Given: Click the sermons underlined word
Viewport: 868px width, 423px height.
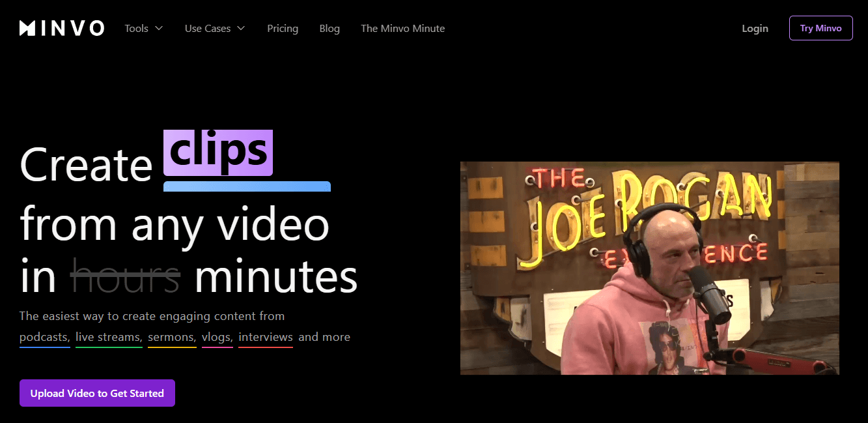Looking at the screenshot, I should coord(172,338).
